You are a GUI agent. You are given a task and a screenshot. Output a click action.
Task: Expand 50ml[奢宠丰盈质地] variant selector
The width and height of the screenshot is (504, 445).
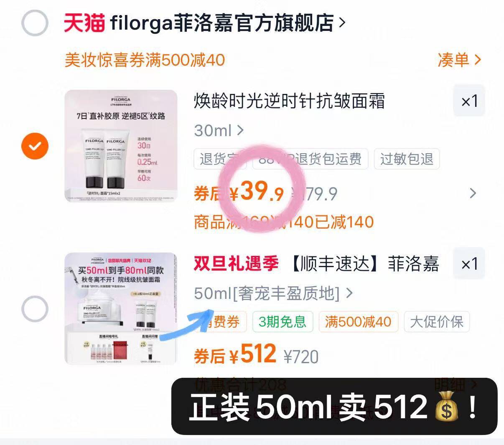tap(274, 293)
